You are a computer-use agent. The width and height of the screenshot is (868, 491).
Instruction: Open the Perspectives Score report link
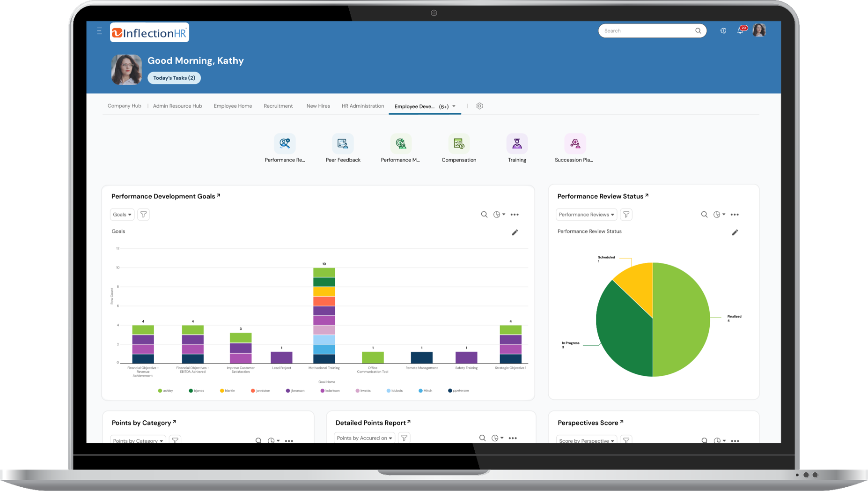pyautogui.click(x=590, y=423)
